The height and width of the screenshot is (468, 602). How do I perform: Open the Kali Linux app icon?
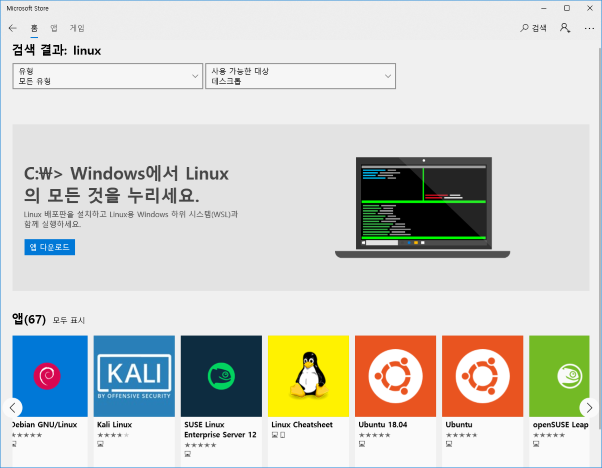click(x=134, y=376)
